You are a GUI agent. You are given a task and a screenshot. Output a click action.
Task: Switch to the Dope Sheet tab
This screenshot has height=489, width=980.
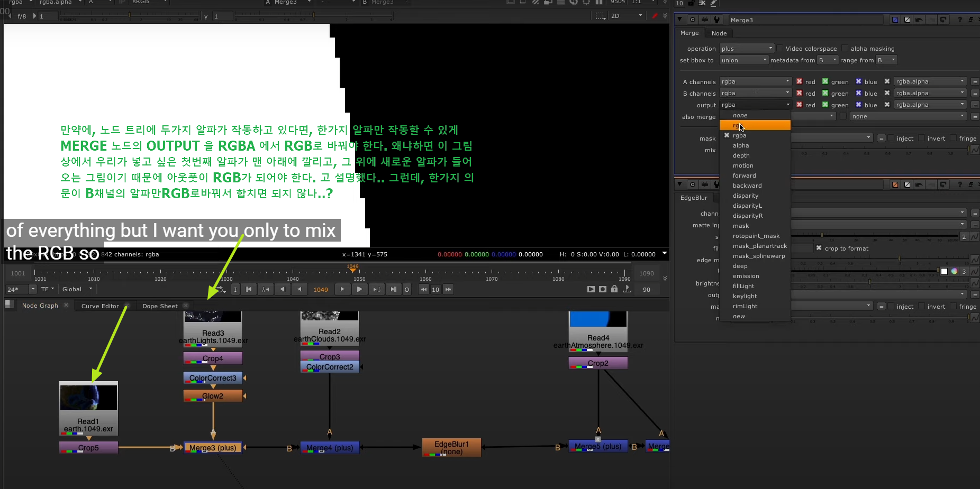(x=160, y=306)
